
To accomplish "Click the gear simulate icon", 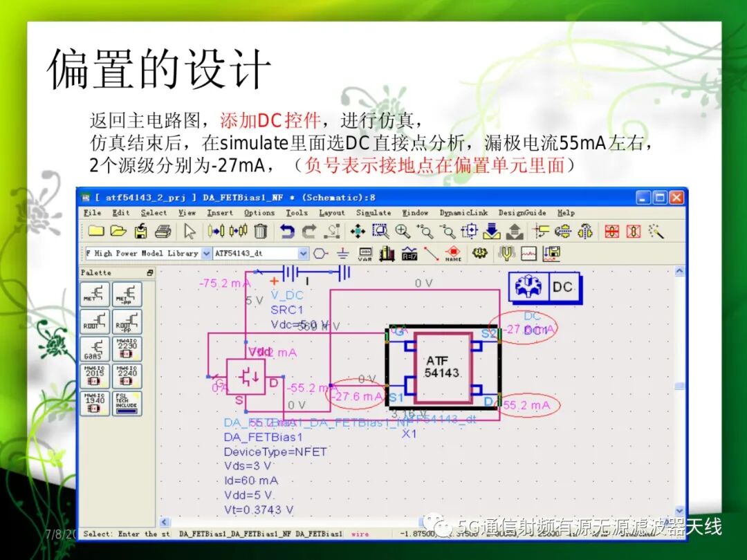I will point(479,253).
